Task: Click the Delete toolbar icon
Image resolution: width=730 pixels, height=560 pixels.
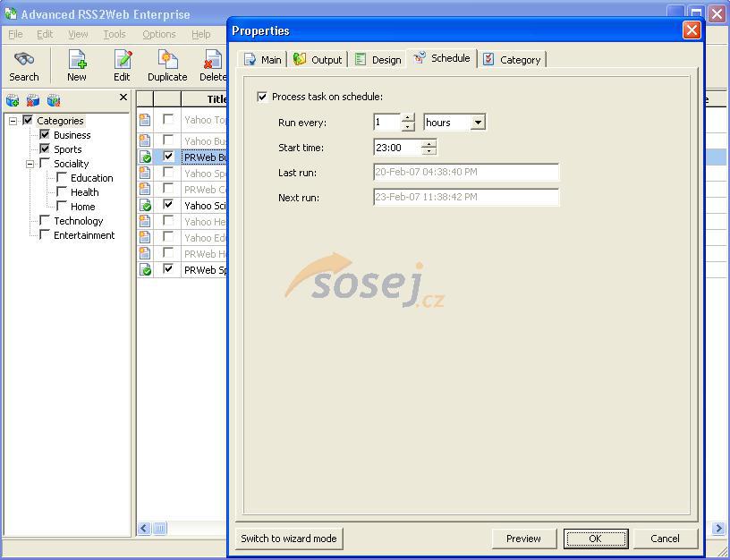Action: point(213,59)
